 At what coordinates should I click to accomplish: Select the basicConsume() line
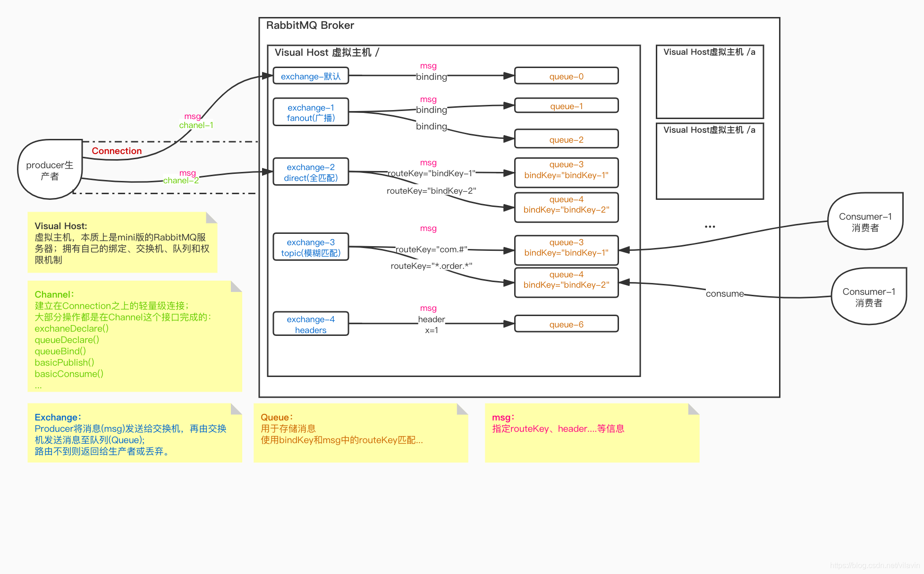pyautogui.click(x=69, y=374)
